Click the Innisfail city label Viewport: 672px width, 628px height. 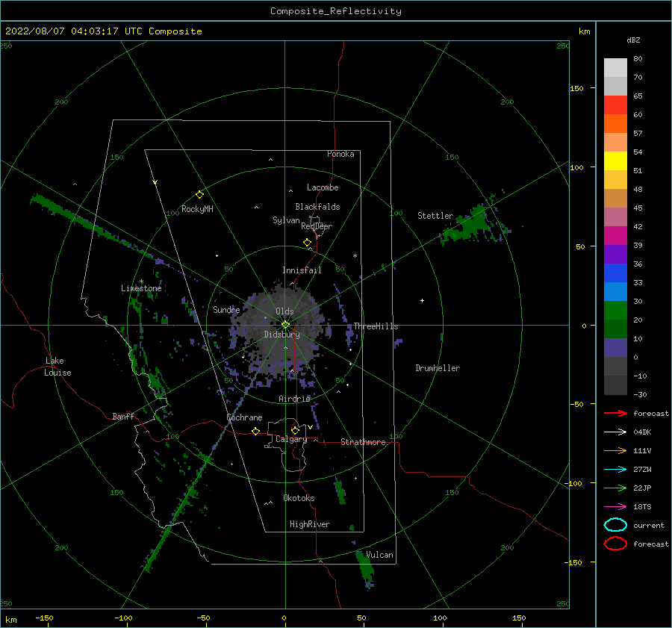302,270
